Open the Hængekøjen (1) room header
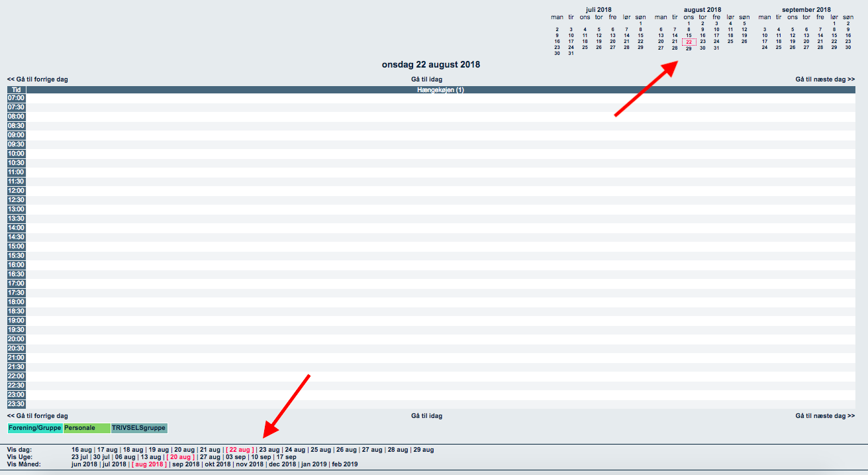 tap(440, 89)
